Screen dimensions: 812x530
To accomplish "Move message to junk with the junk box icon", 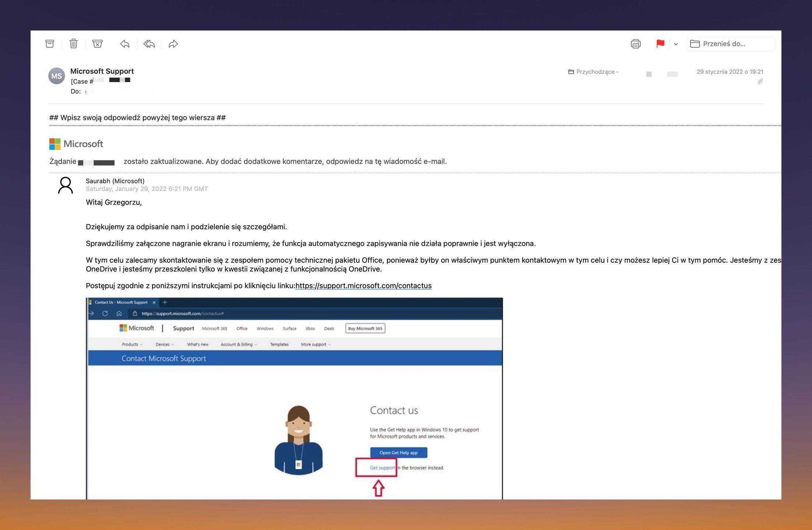I will pyautogui.click(x=98, y=44).
